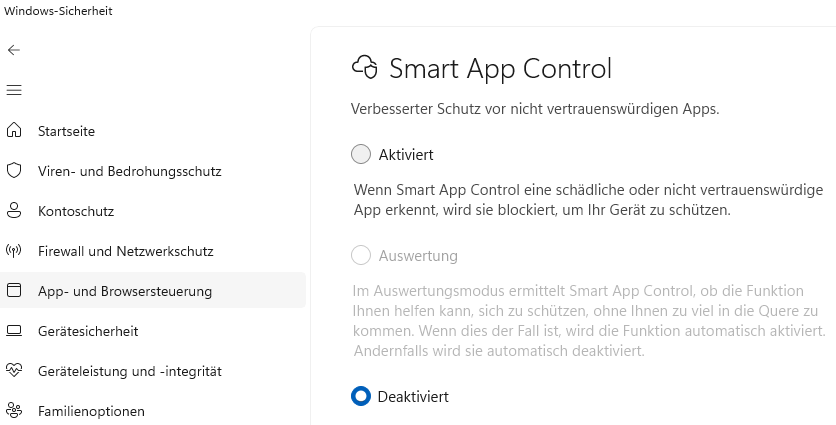Viewport: 836px width, 425px height.
Task: Click the Windows-Sicherheit window title
Action: coord(58,11)
